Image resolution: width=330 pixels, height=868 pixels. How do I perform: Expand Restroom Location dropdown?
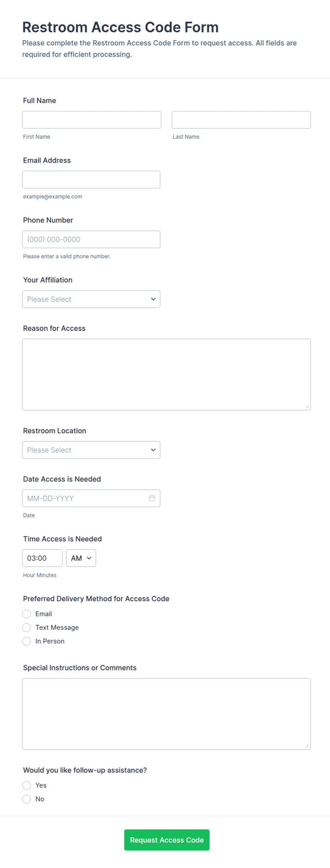click(x=91, y=450)
